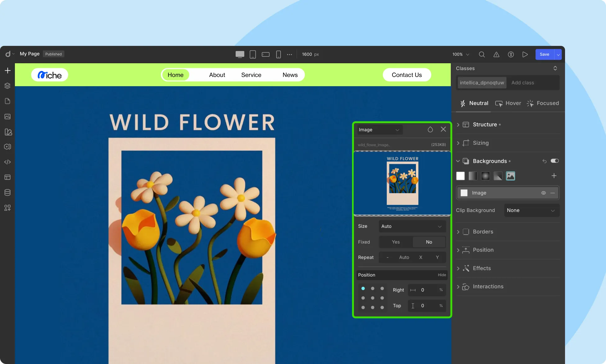The width and height of the screenshot is (606, 364).
Task: Click the Contact Us button
Action: (x=407, y=75)
